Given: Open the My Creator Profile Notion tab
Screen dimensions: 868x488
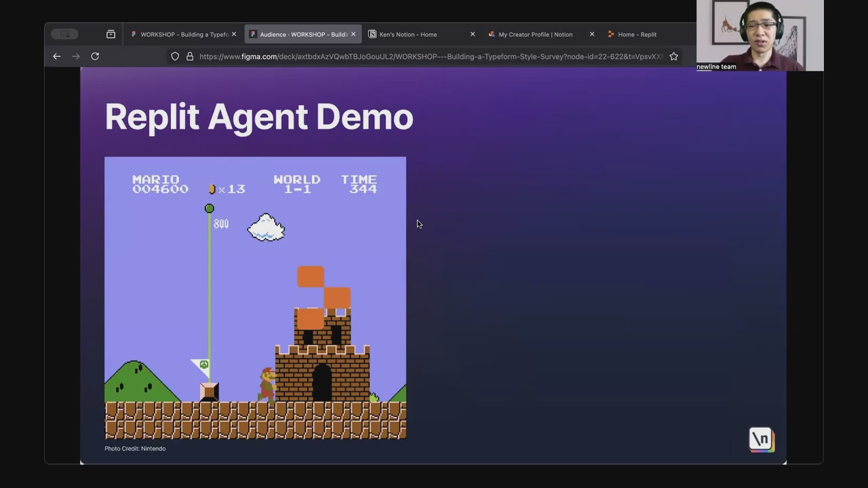Looking at the screenshot, I should (x=541, y=34).
